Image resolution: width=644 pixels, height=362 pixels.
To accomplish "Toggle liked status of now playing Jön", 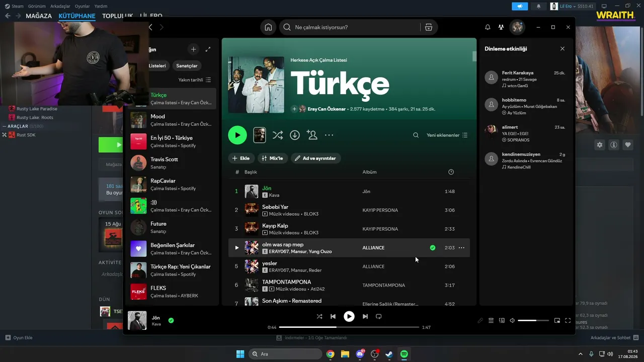I will 171,320.
